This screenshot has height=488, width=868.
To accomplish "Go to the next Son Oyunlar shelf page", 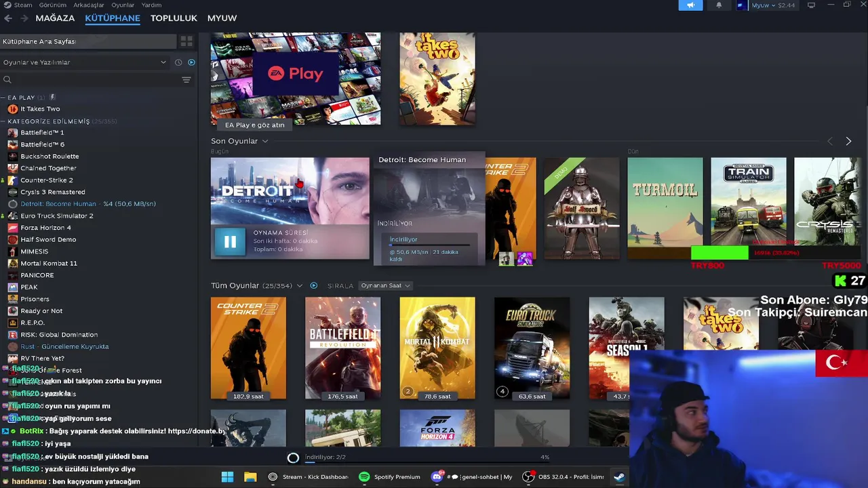I will [x=848, y=141].
